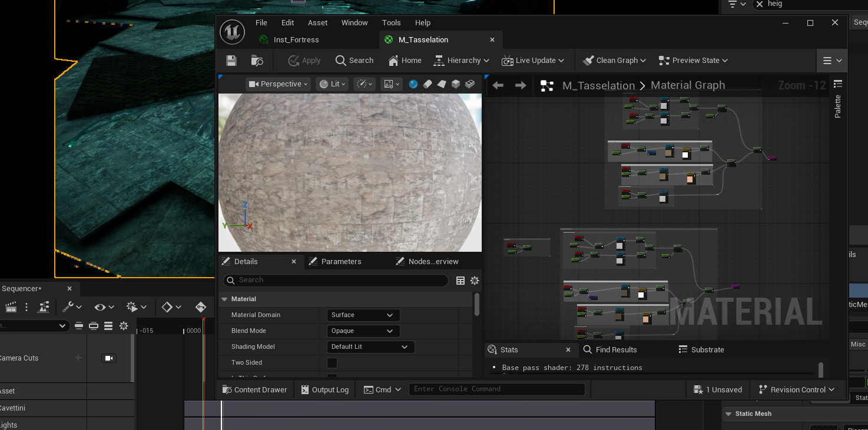This screenshot has width=868, height=430.
Task: Open the Shading Model dropdown
Action: (x=370, y=347)
